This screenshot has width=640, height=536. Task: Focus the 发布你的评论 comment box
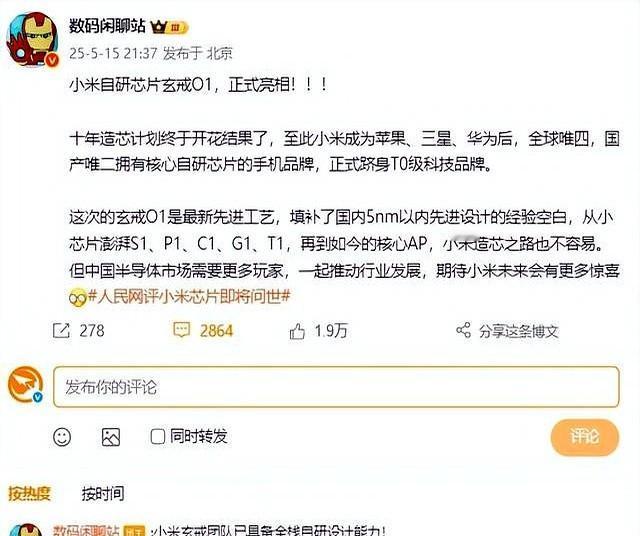click(336, 387)
